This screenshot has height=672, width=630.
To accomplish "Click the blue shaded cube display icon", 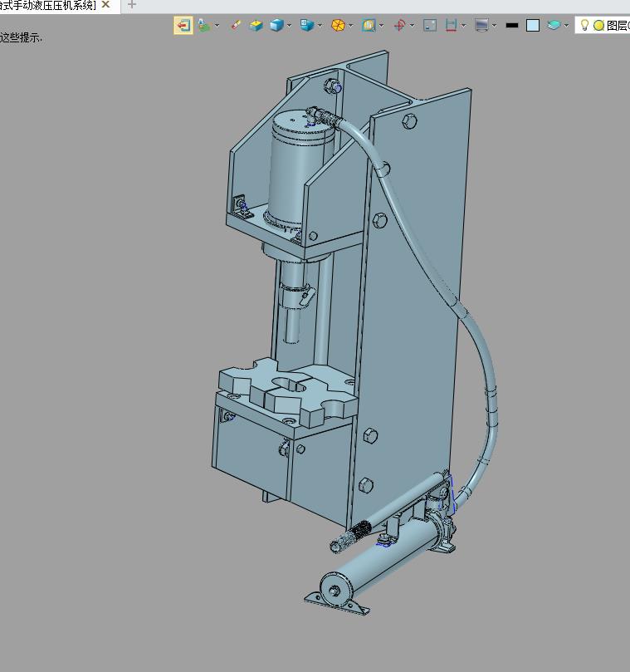I will pos(276,25).
